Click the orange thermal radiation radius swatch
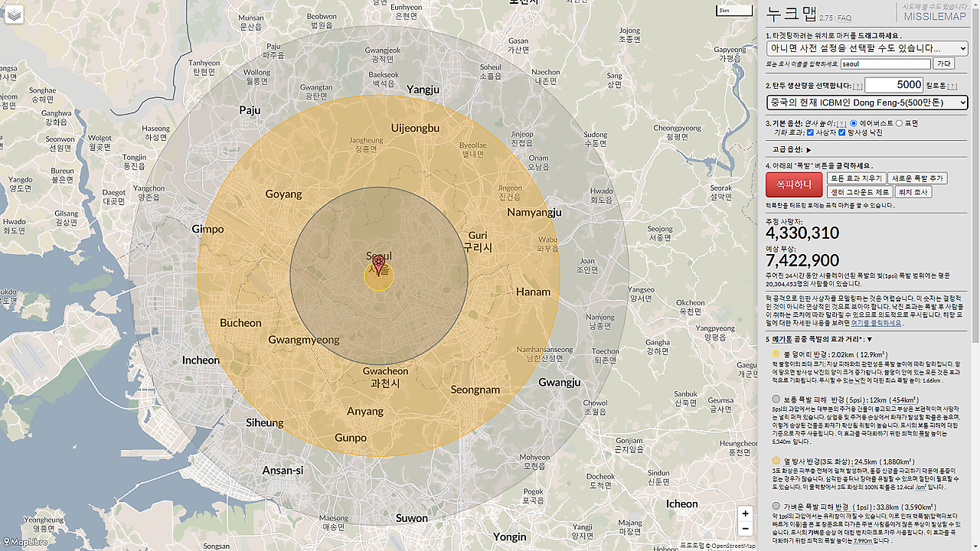 (x=776, y=461)
